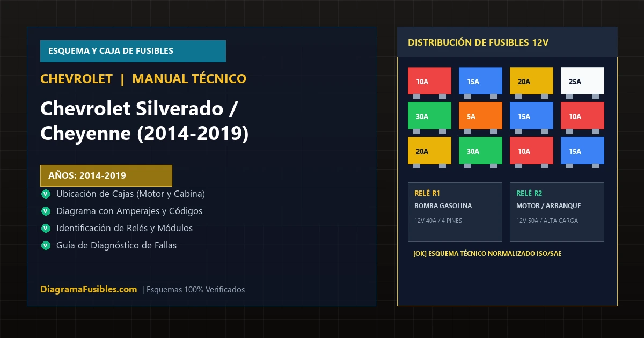Click the BOMBA GASOLINA label
Screen dimensions: 644x338
pyautogui.click(x=443, y=206)
